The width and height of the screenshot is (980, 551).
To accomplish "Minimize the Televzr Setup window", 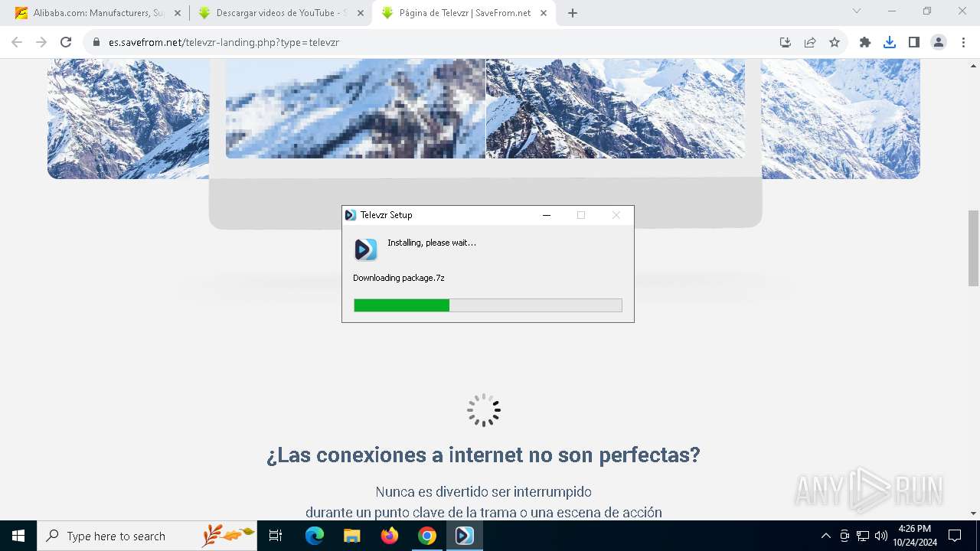I will pos(547,215).
